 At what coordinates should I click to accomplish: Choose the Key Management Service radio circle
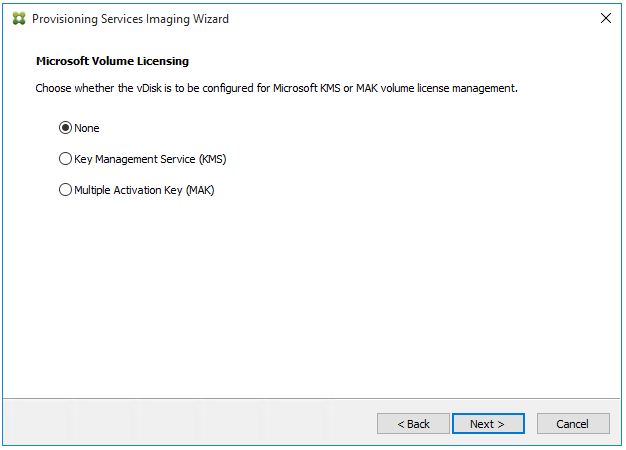coord(66,159)
